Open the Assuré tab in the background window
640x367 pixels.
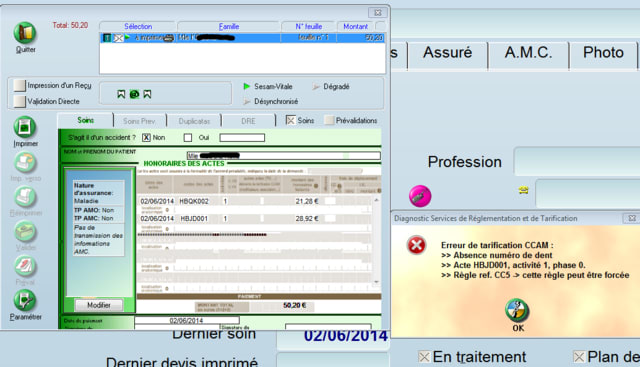pos(447,53)
